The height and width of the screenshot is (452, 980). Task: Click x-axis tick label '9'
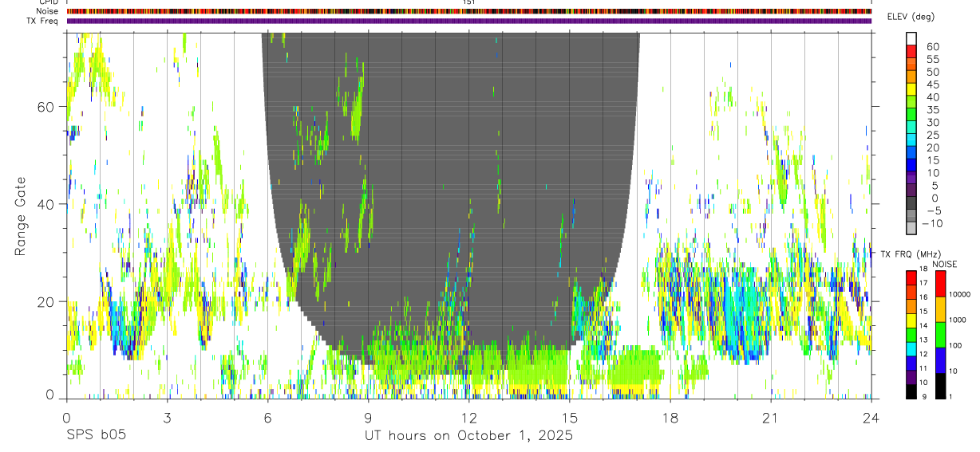coord(368,418)
